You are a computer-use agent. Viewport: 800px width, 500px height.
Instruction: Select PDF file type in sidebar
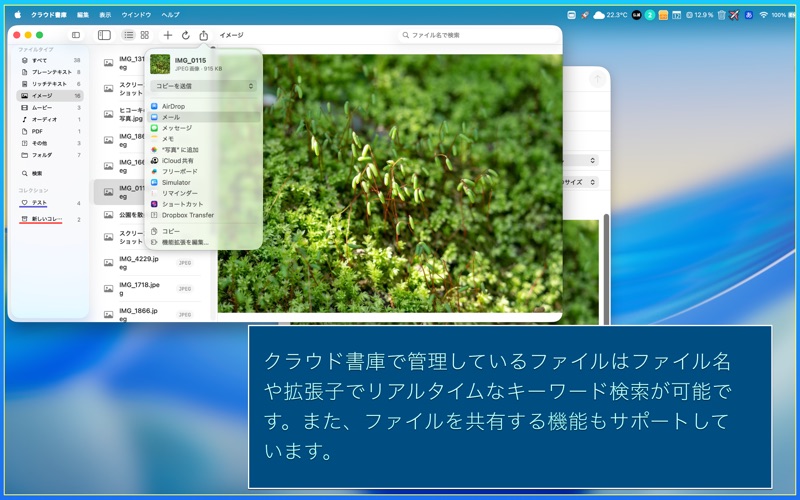coord(50,131)
